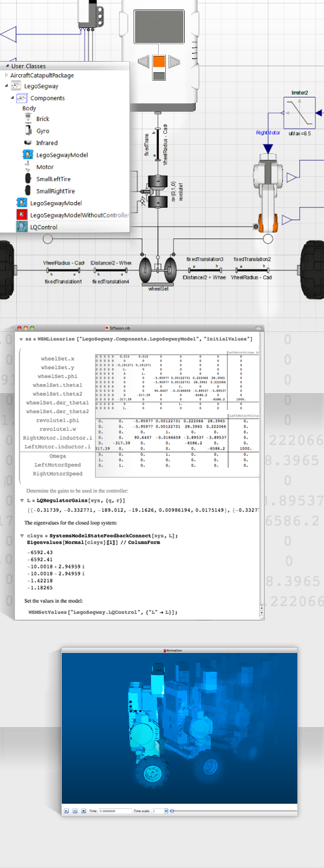Select the Brick component icon
Image resolution: width=324 pixels, height=868 pixels.
(29, 119)
